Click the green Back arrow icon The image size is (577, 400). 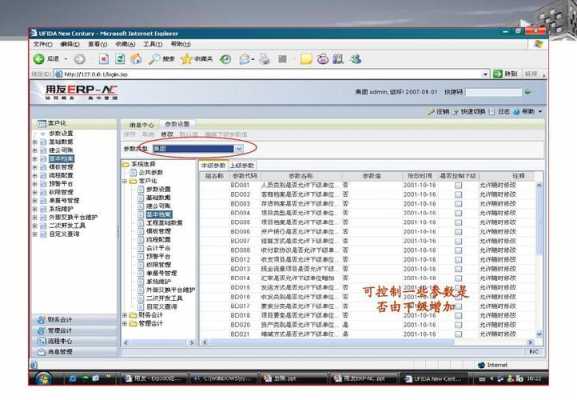pos(39,59)
